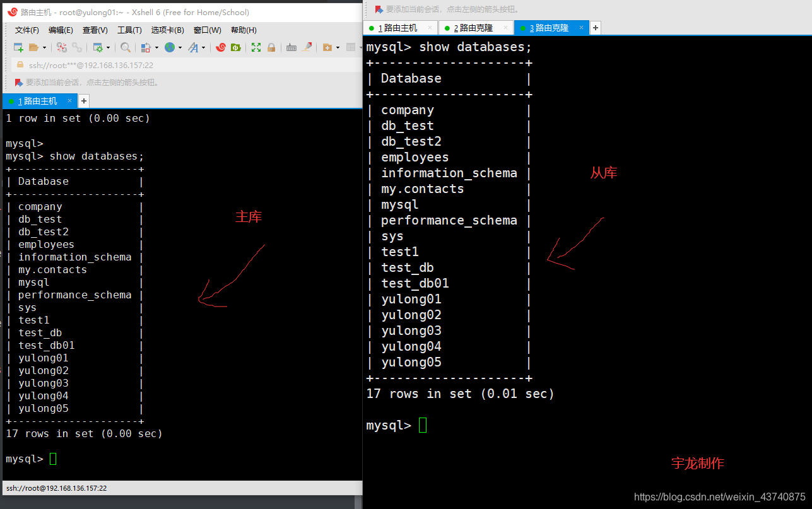Click the ssh://root address bar field
The image size is (812, 509).
186,65
